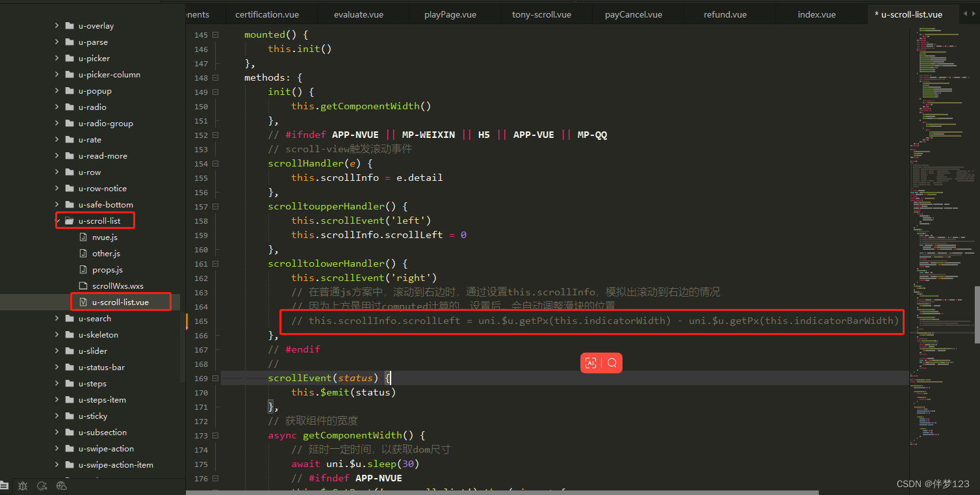
Task: Click line number 159 in the gutter
Action: coord(201,235)
